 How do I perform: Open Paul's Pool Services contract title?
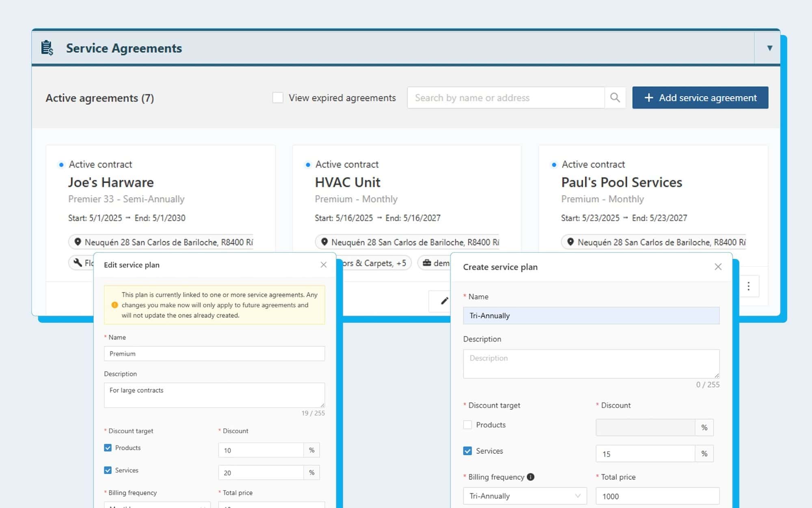coord(622,182)
